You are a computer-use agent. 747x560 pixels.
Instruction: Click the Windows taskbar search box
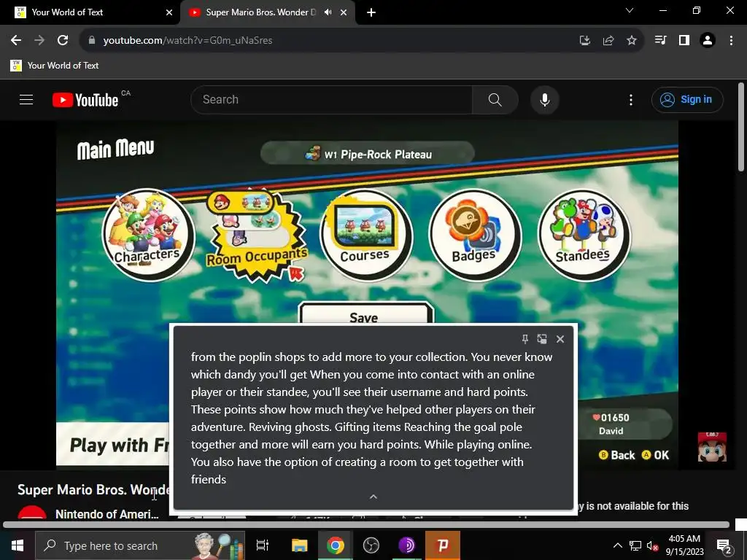140,545
